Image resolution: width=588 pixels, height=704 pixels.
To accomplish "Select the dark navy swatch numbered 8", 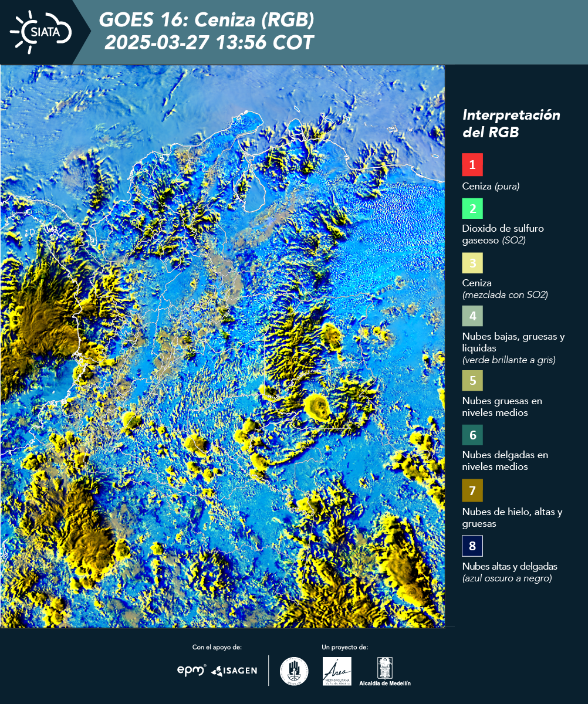I will (472, 546).
